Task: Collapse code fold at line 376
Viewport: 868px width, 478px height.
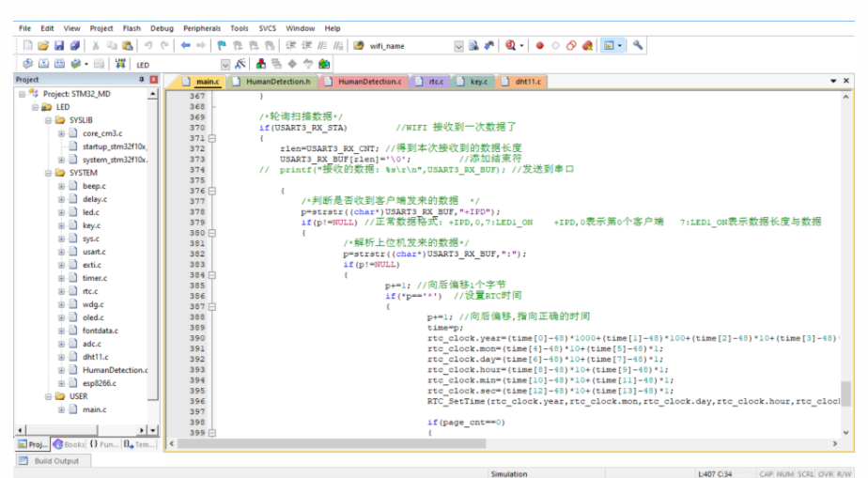Action: [212, 191]
